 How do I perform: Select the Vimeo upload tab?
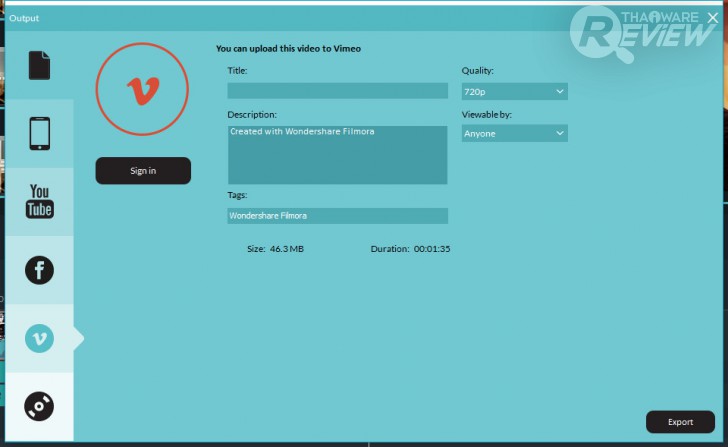(x=39, y=338)
